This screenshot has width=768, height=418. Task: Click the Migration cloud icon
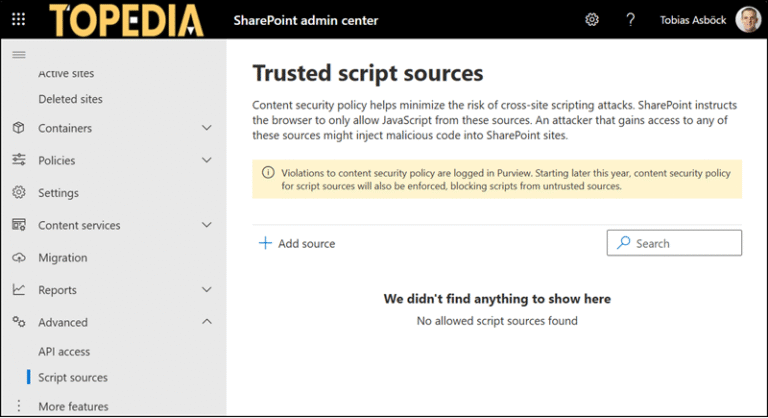(x=19, y=257)
